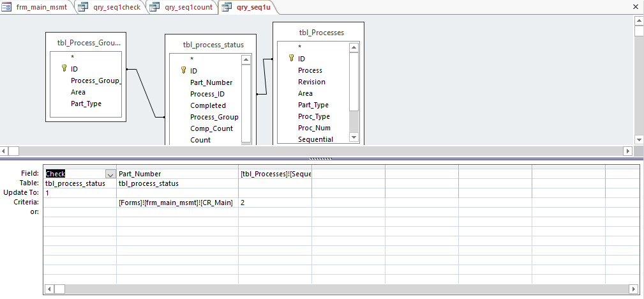Click scroll up arrow in tbl_Processes list
Image resolution: width=644 pixels, height=299 pixels.
[354, 48]
